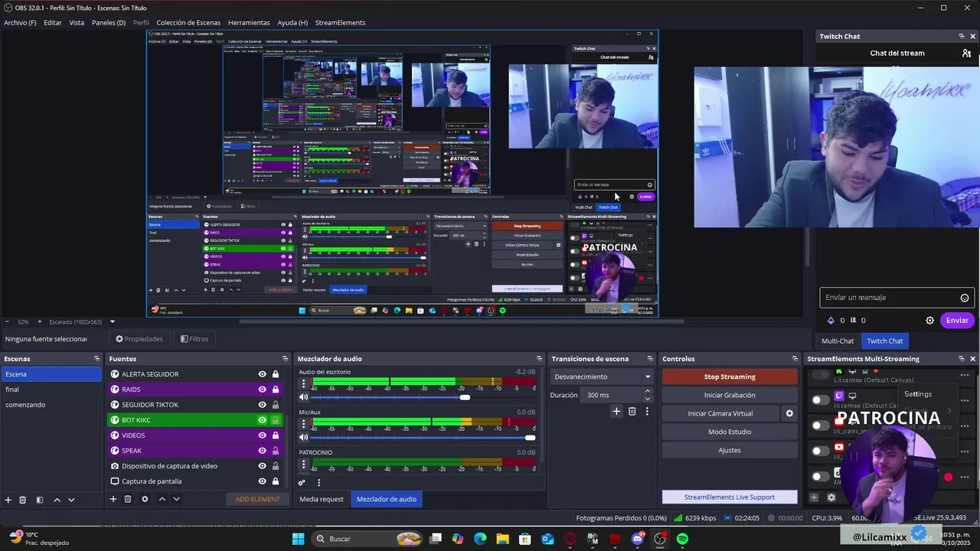Image resolution: width=980 pixels, height=551 pixels.
Task: Click ADD ELEMENT button
Action: click(x=258, y=499)
